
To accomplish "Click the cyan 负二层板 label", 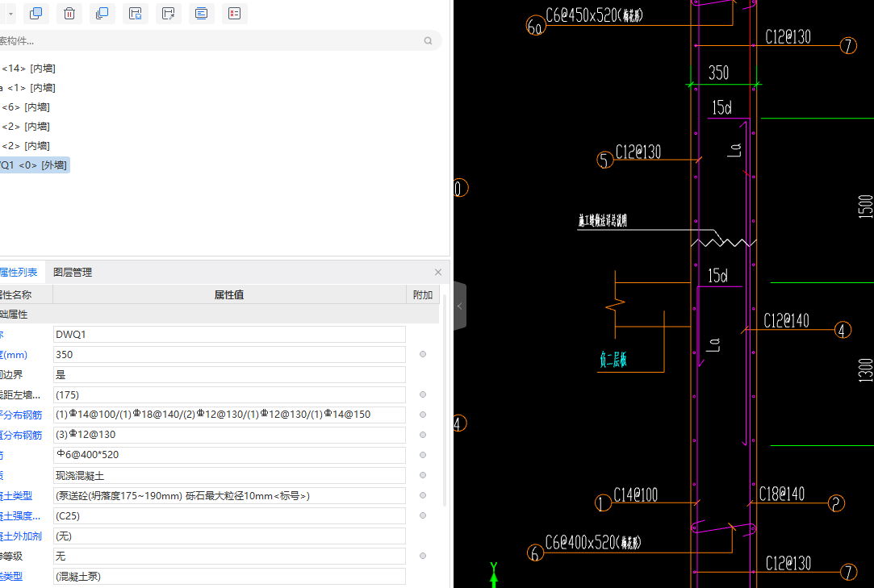I will (613, 360).
